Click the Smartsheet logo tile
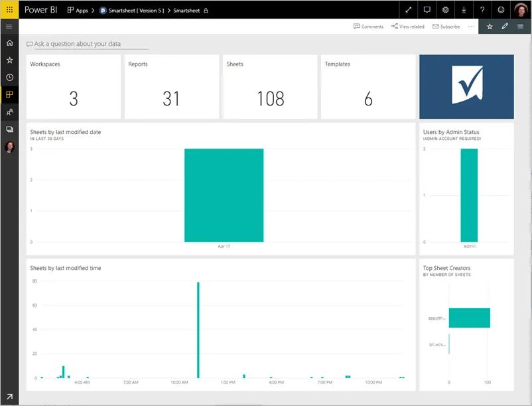The height and width of the screenshot is (406, 532). pos(466,87)
